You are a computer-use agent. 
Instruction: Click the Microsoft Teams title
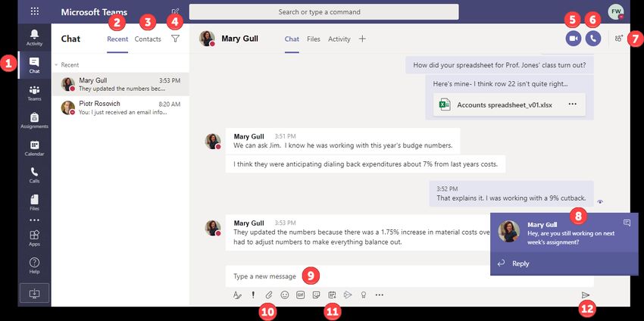tap(94, 12)
